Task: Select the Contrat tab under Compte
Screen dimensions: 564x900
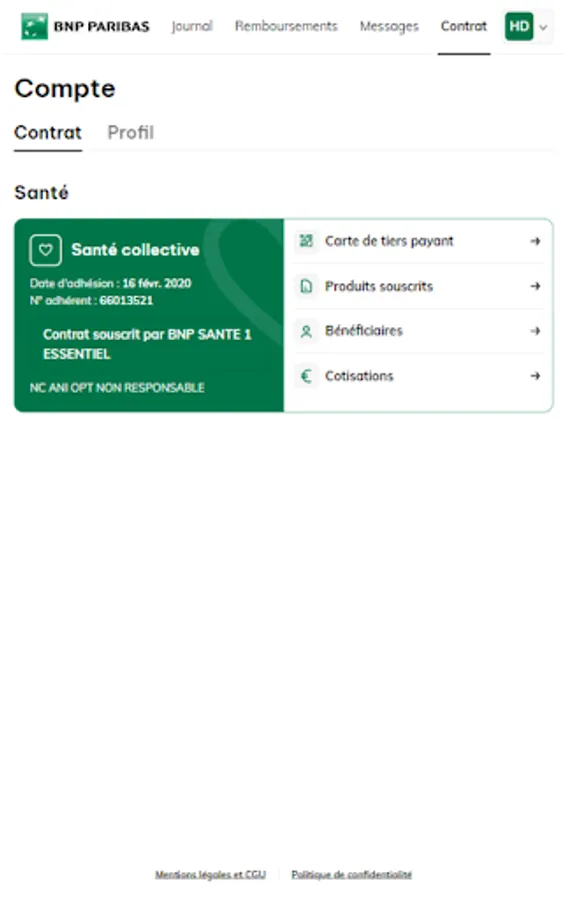Action: coord(48,133)
